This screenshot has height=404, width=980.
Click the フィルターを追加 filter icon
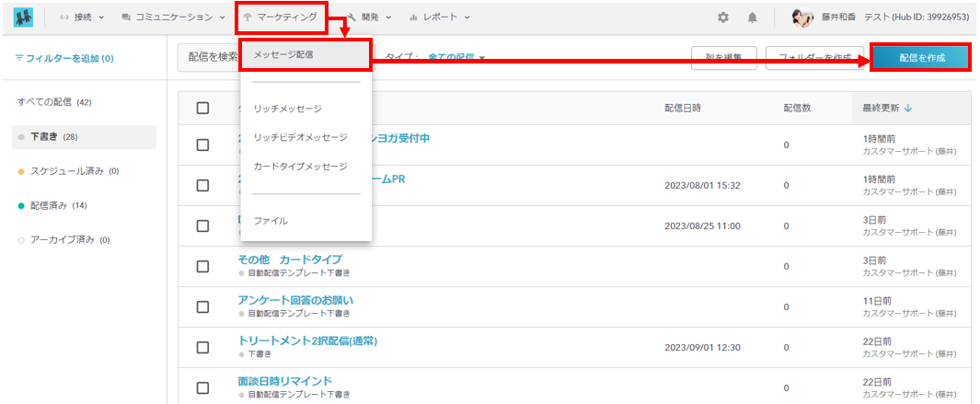point(19,58)
